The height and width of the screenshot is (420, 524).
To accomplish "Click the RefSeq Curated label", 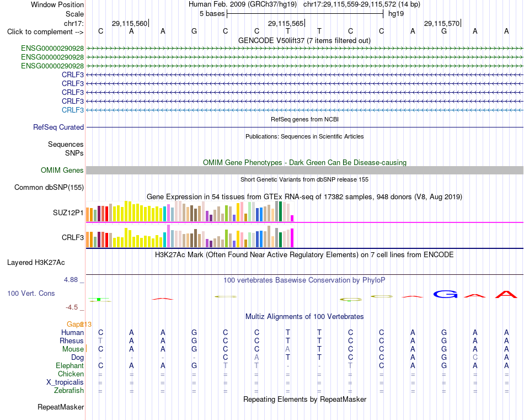I will [x=58, y=127].
